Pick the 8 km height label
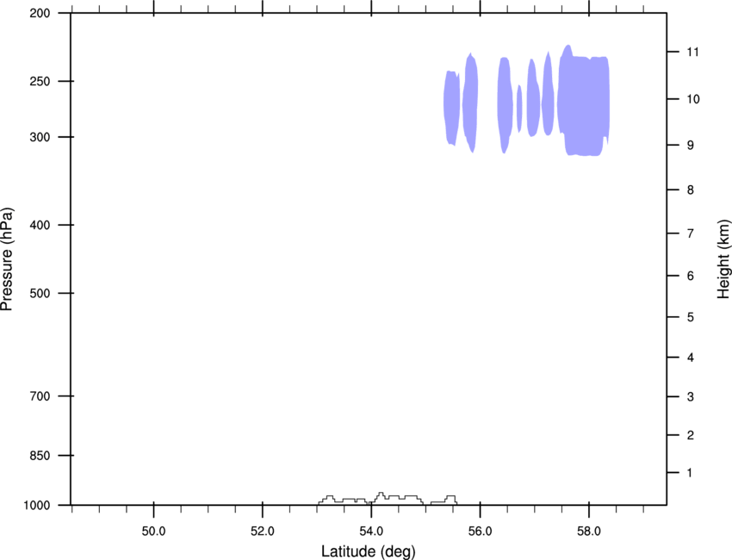The image size is (732, 560). tap(691, 190)
